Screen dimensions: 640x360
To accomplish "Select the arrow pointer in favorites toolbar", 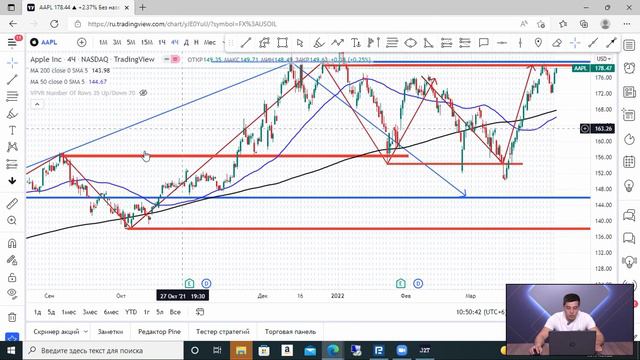I will pyautogui.click(x=300, y=42).
